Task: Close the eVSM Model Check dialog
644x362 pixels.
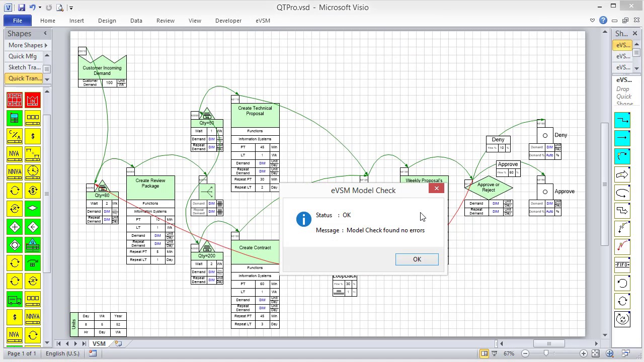Action: click(x=436, y=189)
